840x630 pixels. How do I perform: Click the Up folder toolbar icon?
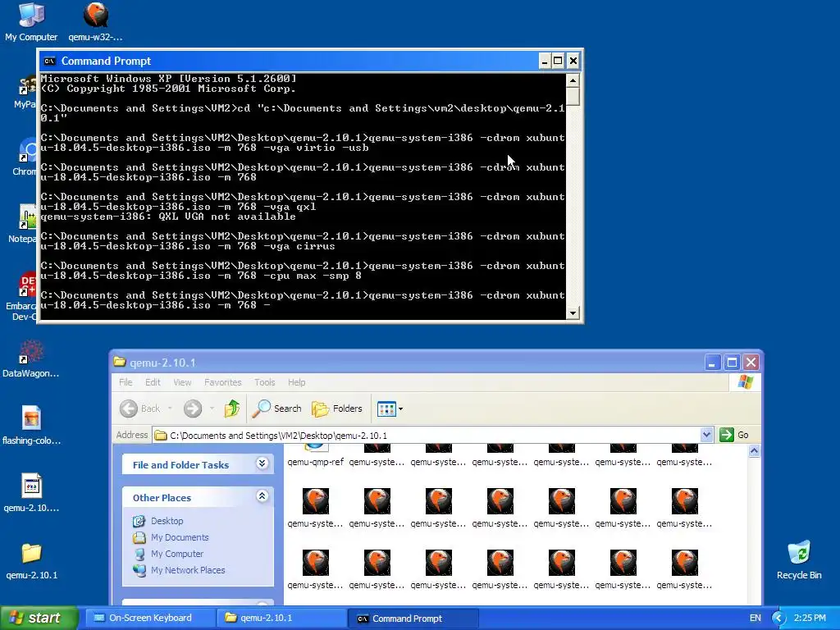pos(232,409)
